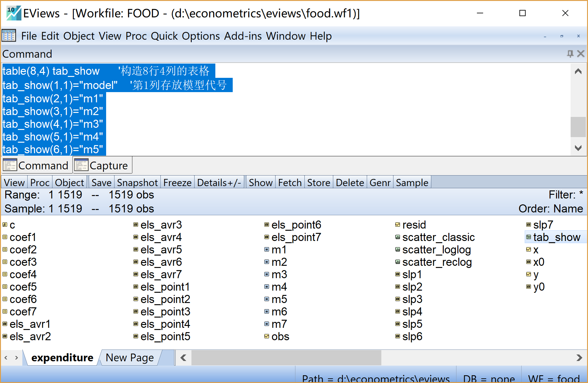Click the scatter_classic graph icon
This screenshot has height=383, width=588.
(x=397, y=237)
